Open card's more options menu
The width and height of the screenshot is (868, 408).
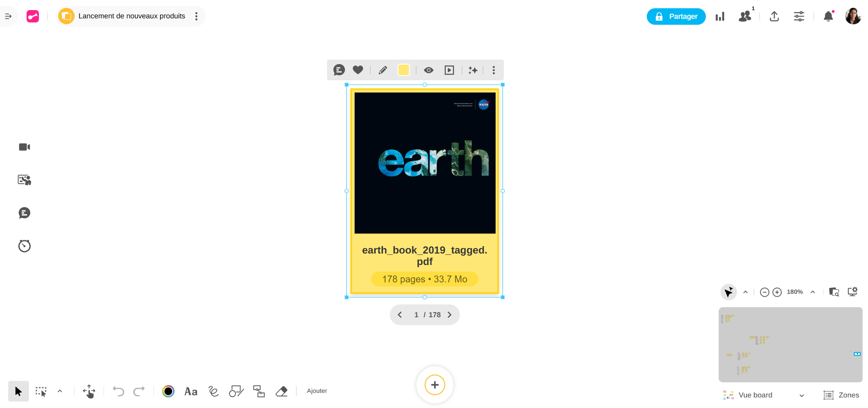pos(493,70)
